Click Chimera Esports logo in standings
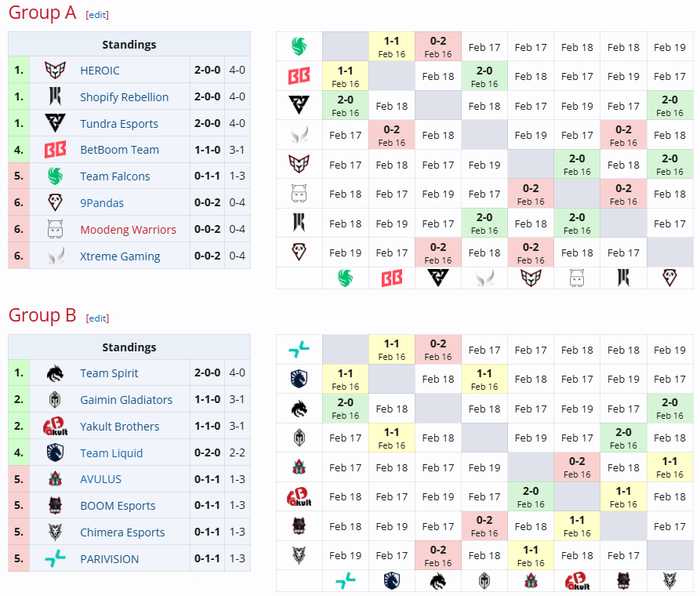 (56, 532)
